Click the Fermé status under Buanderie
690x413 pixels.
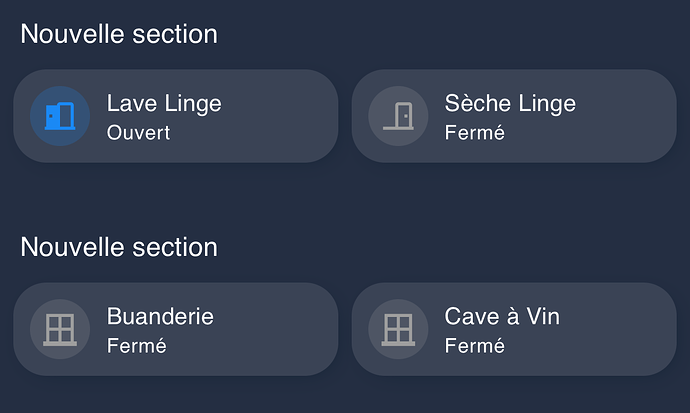click(136, 346)
